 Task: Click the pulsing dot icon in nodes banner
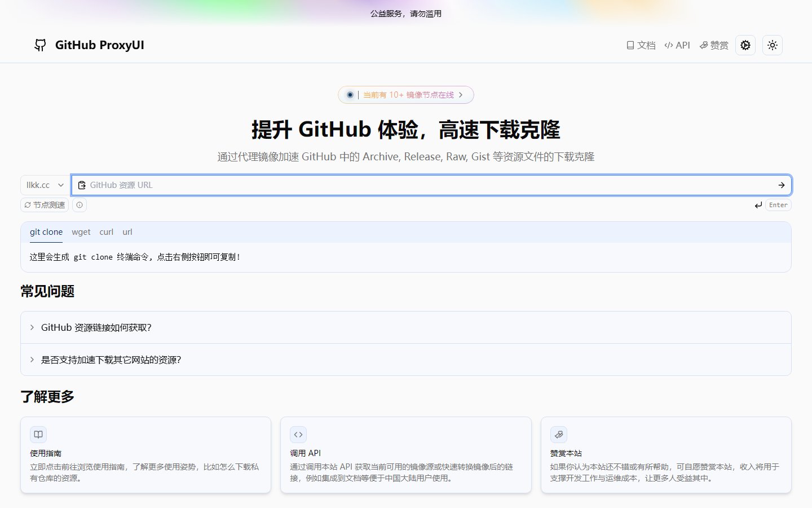[x=350, y=95]
